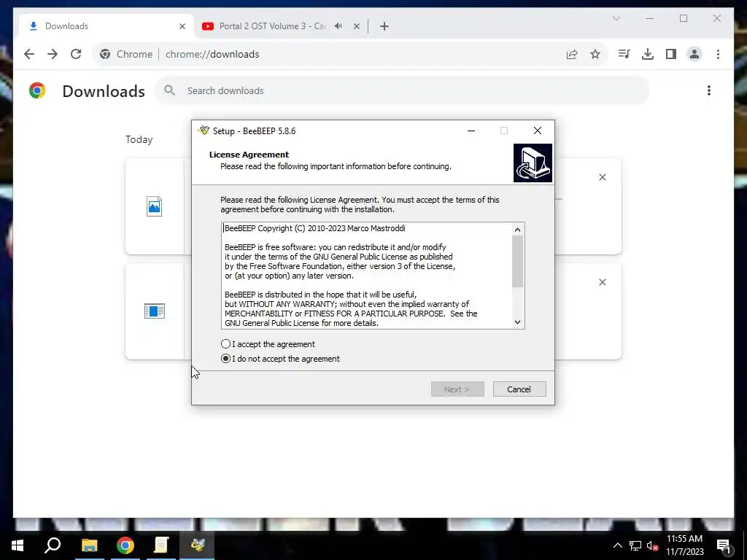The height and width of the screenshot is (560, 747).
Task: Click the license text scrollbar thumb
Action: click(x=518, y=262)
